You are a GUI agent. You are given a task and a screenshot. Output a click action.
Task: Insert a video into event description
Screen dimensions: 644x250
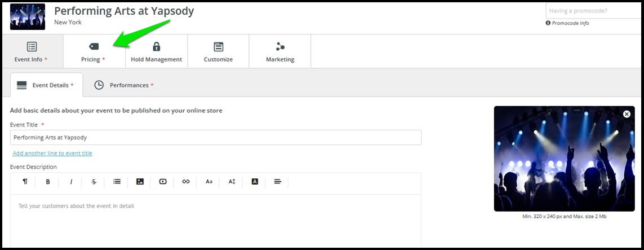point(163,181)
